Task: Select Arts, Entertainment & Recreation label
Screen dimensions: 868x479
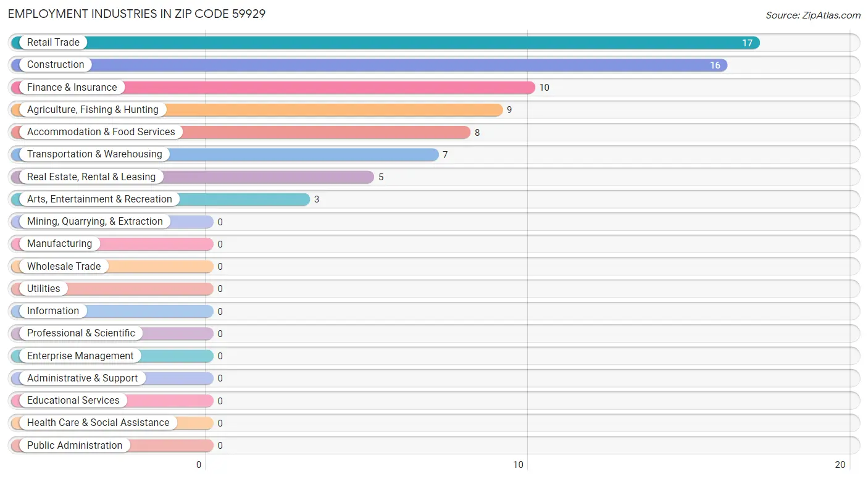Action: (x=99, y=199)
